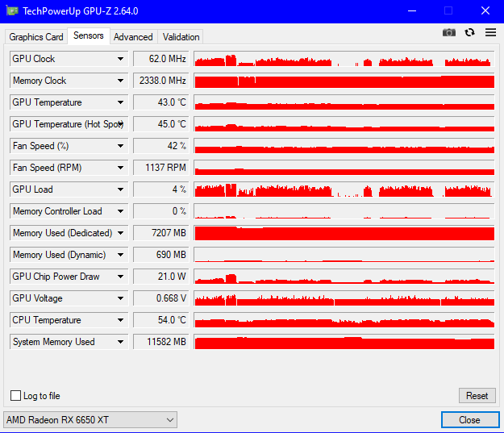Close the GPU-Z window with X
504x433 pixels.
485,11
